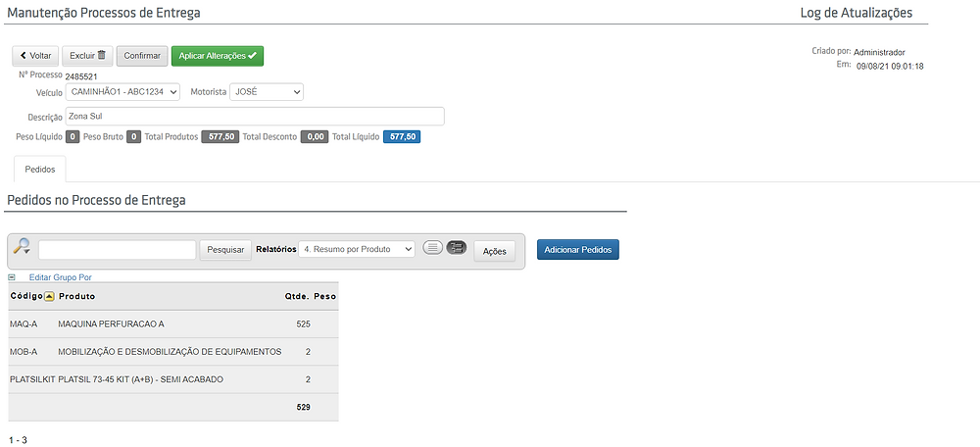Image resolution: width=980 pixels, height=447 pixels.
Task: Select the Pedidos tab
Action: coord(40,170)
